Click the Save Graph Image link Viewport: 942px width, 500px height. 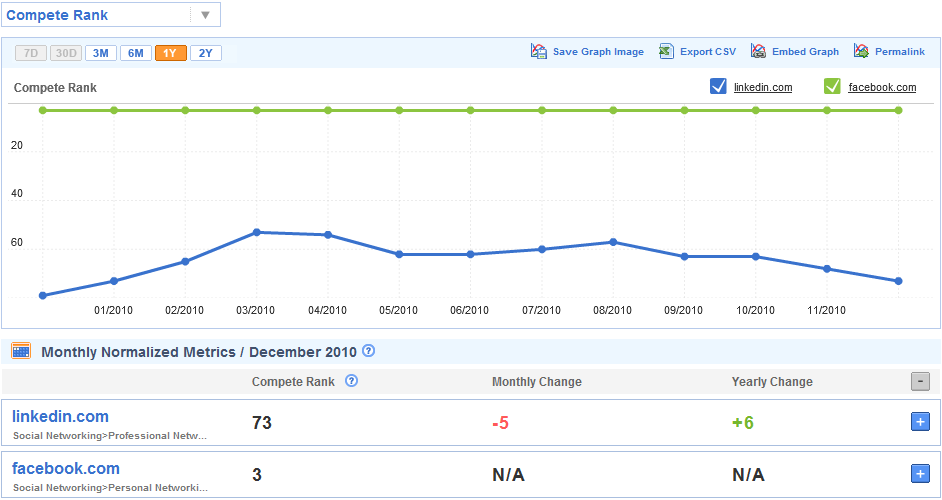[x=598, y=52]
